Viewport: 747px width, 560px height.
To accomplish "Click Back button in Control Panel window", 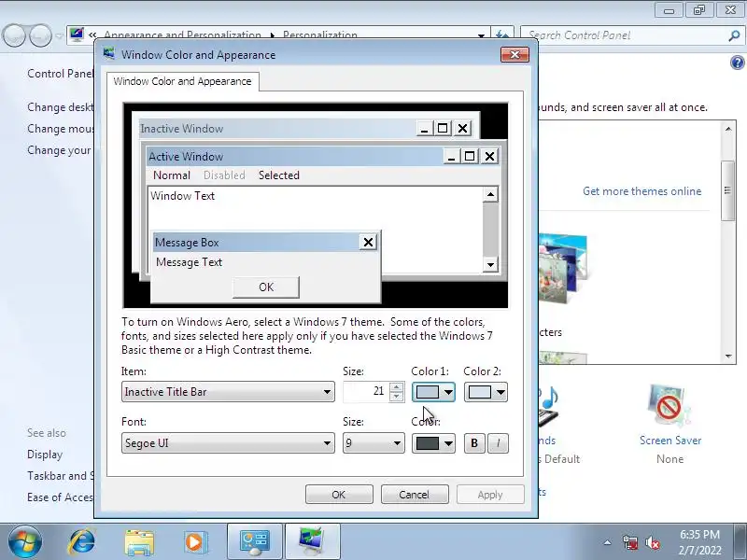I will 14,35.
